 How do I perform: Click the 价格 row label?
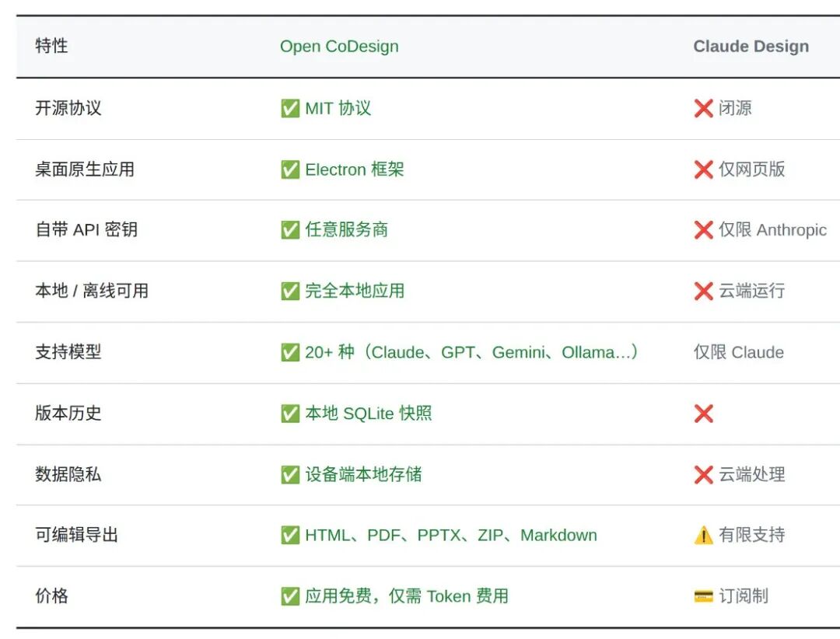point(51,596)
